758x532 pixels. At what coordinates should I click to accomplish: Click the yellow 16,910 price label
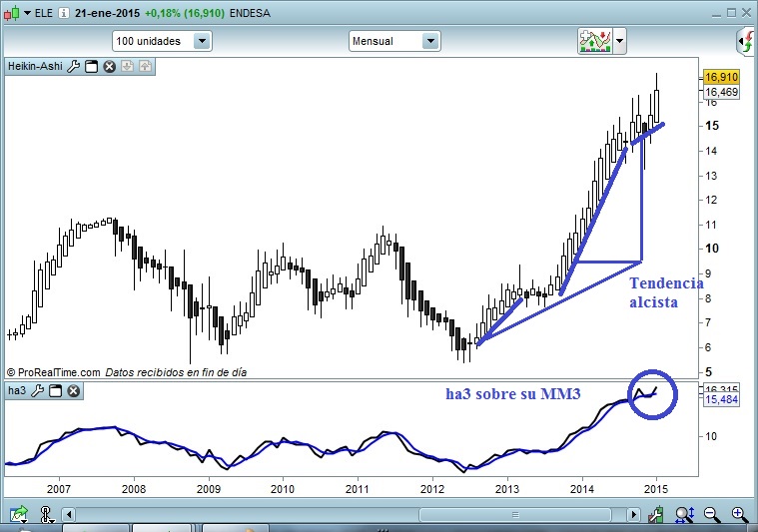tap(721, 77)
